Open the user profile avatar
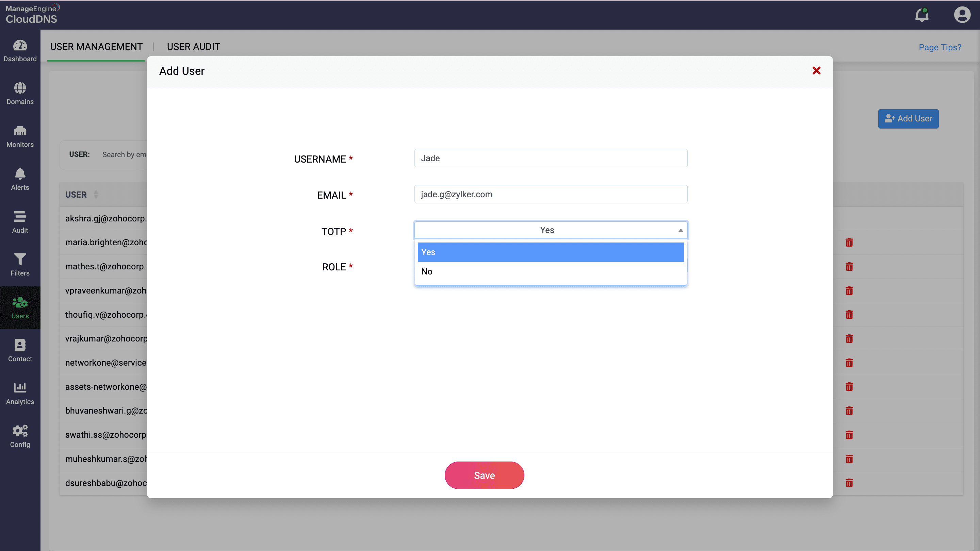This screenshot has height=551, width=980. [x=962, y=15]
